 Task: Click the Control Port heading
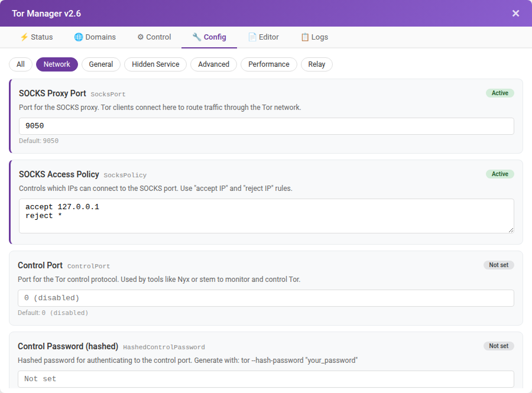(x=40, y=265)
